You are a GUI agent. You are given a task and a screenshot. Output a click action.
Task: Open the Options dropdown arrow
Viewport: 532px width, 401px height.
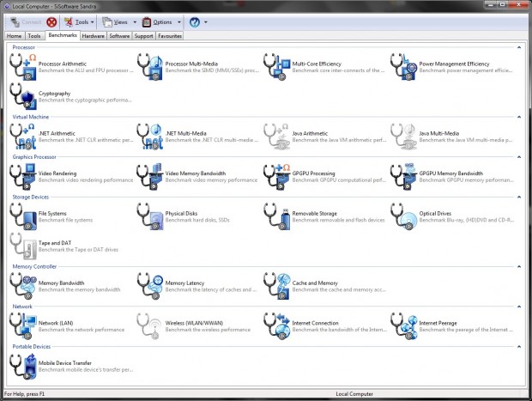(x=179, y=22)
